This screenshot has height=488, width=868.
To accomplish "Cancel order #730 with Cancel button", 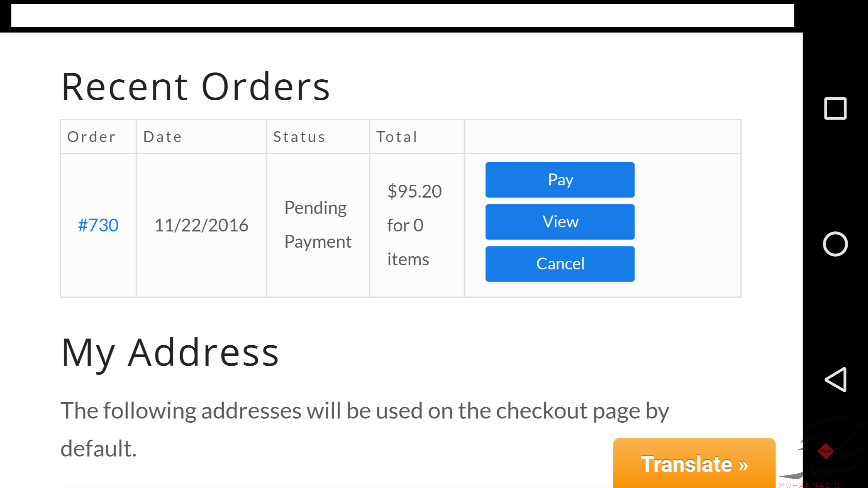I will tap(560, 264).
